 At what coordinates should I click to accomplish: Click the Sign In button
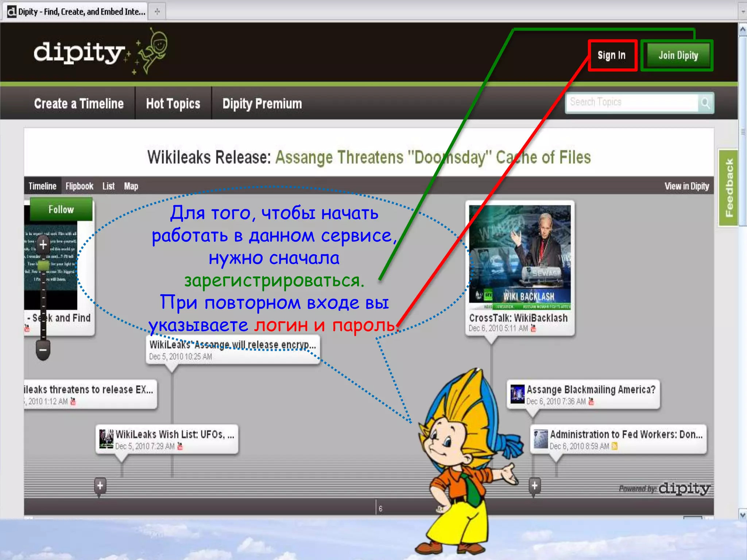(x=612, y=55)
